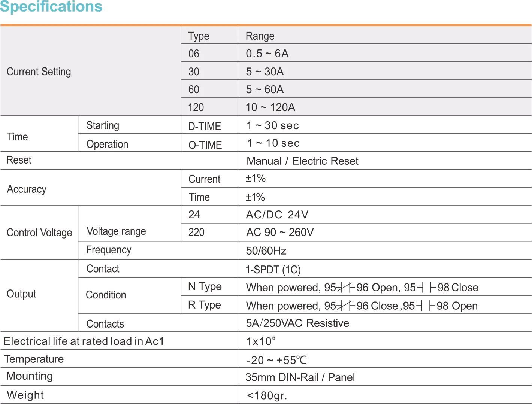
Task: Click 5A/250VAC Resistive contacts value
Action: click(297, 323)
